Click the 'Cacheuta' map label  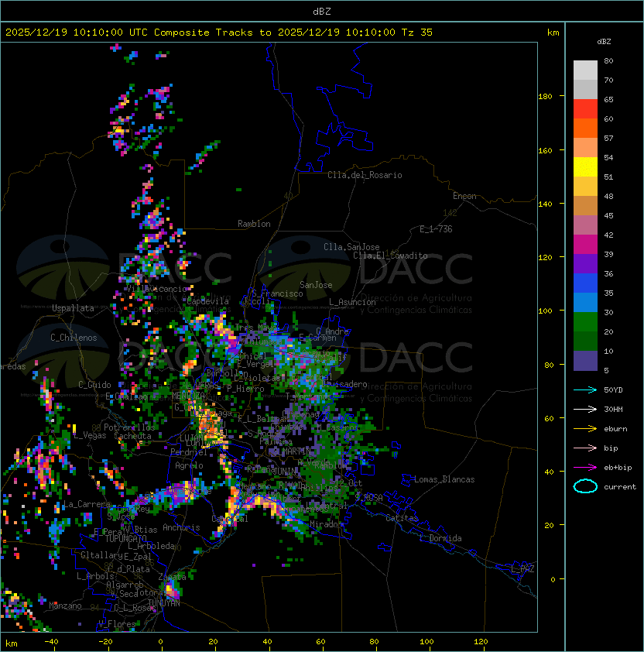point(132,436)
